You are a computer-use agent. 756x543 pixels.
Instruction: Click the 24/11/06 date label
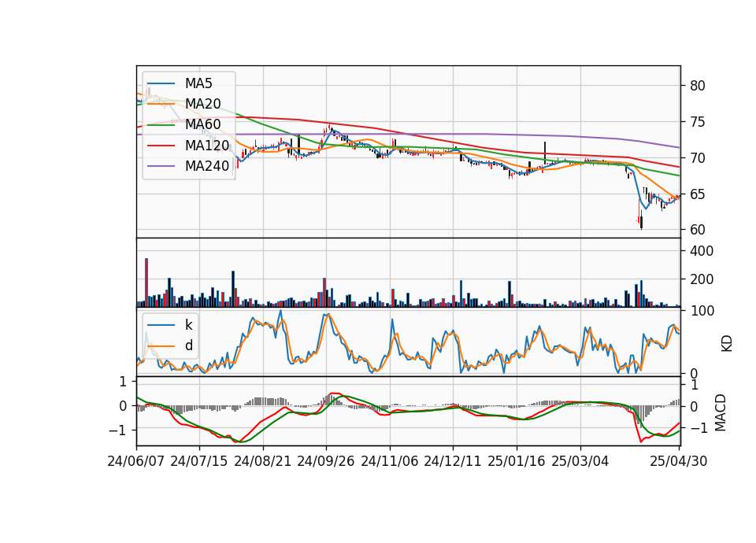click(x=390, y=461)
